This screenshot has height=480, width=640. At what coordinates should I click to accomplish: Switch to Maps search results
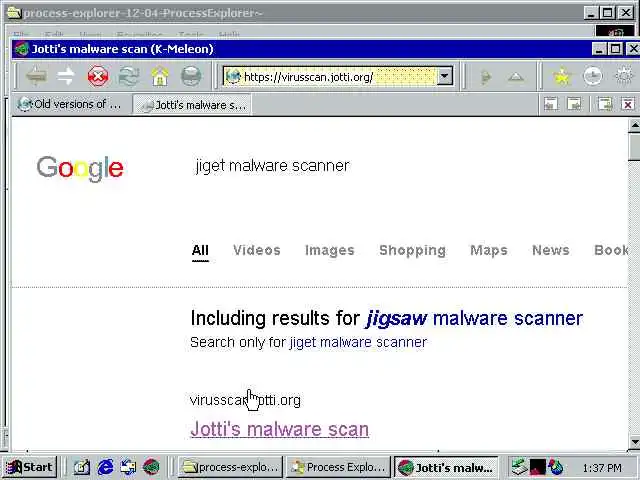[489, 250]
